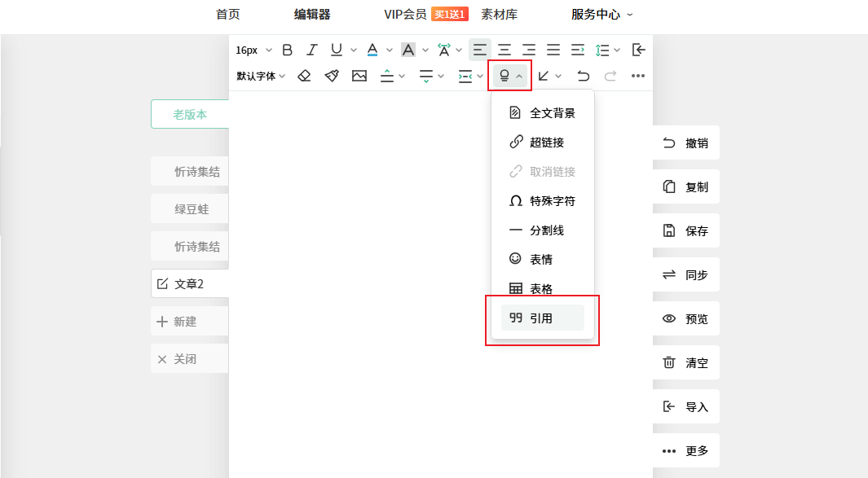Choose 超链接 to insert a hyperlink
The width and height of the screenshot is (868, 478).
click(x=543, y=143)
